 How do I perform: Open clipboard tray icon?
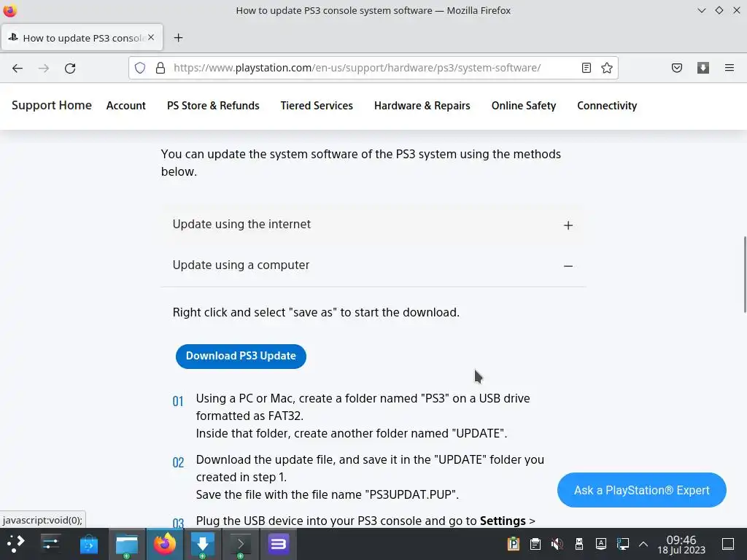[535, 544]
